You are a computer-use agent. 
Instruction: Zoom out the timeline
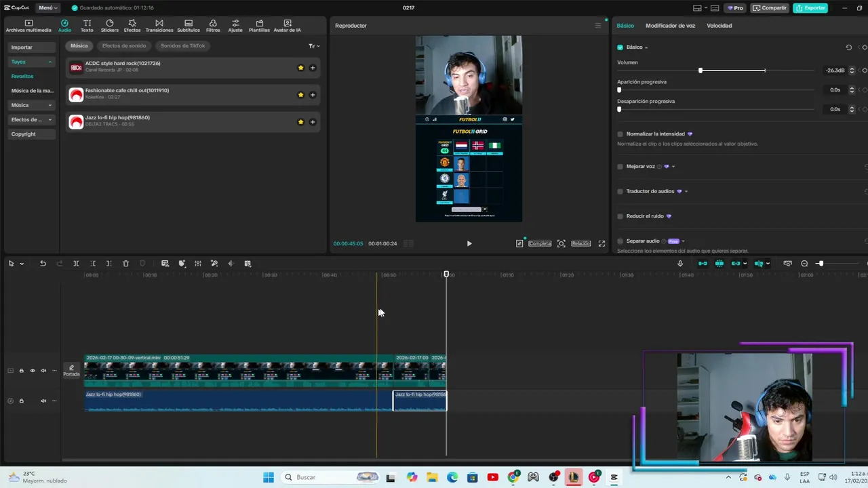804,264
